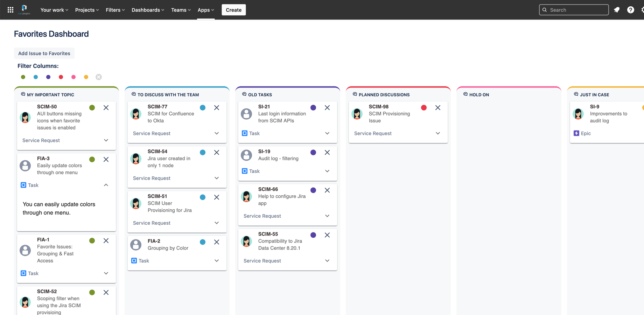Viewport: 644px width, 315px height.
Task: Remove SI-21 from favorites
Action: click(327, 108)
